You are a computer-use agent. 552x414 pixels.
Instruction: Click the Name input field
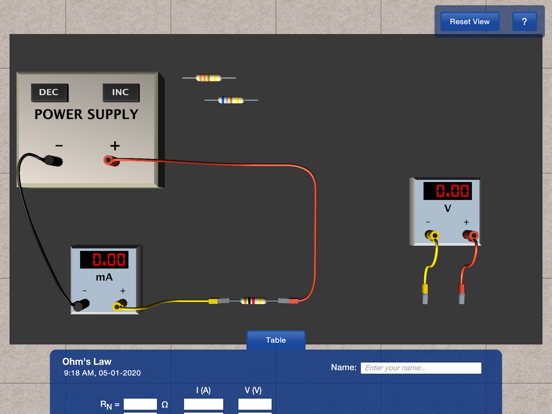[x=421, y=368]
